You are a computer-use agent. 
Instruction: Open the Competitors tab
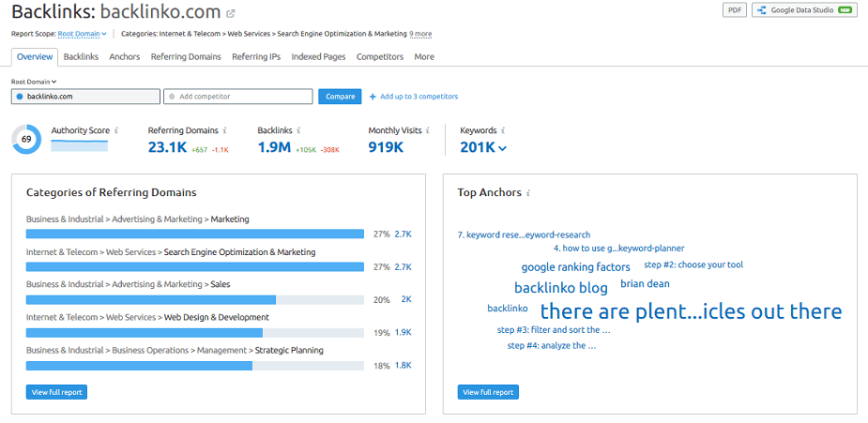380,57
